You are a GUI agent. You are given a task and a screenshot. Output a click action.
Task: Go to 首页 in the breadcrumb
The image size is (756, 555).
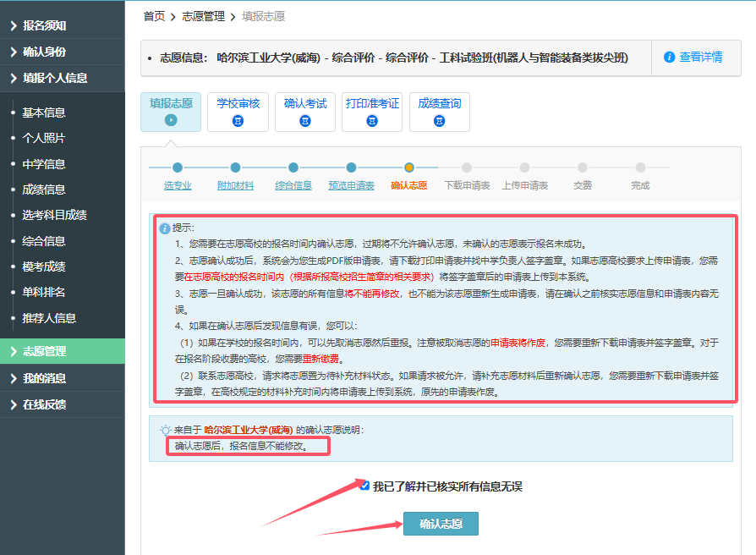[x=154, y=16]
